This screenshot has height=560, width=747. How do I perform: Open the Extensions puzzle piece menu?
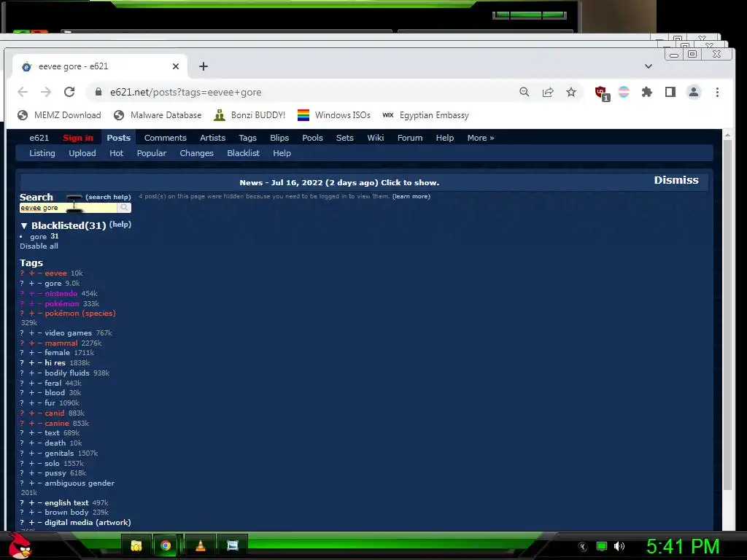[x=646, y=92]
